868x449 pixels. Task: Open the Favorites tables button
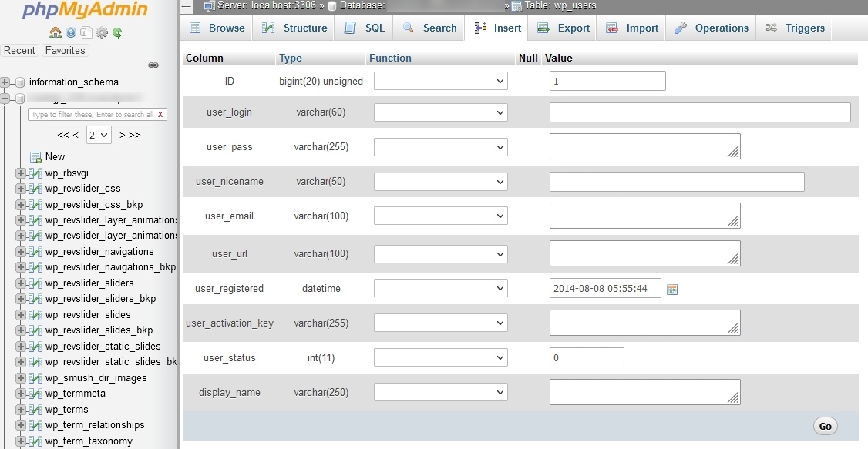click(x=66, y=50)
